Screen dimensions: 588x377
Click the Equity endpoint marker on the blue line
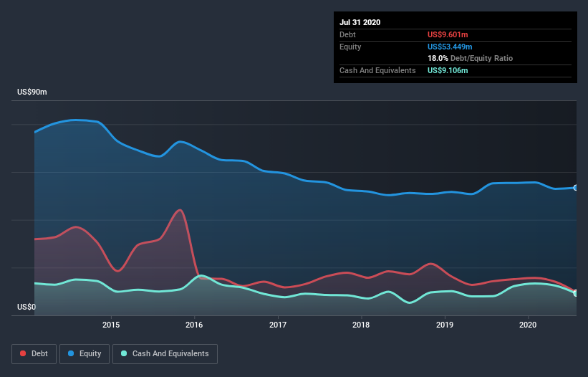[576, 188]
